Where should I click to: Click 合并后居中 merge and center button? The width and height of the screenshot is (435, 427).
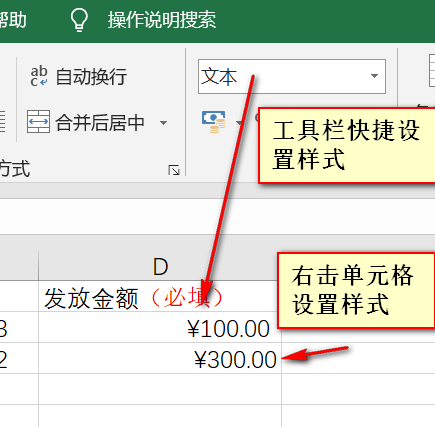coord(86,122)
